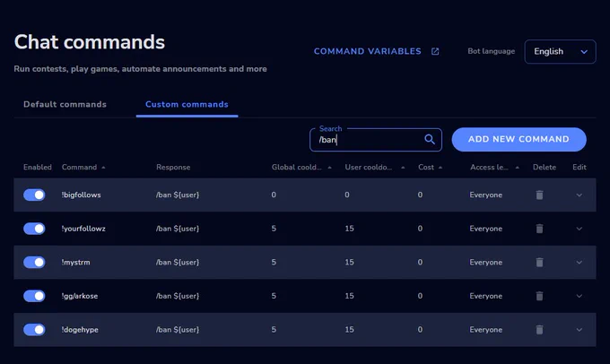Expand edit options for !bigfollows

click(579, 195)
